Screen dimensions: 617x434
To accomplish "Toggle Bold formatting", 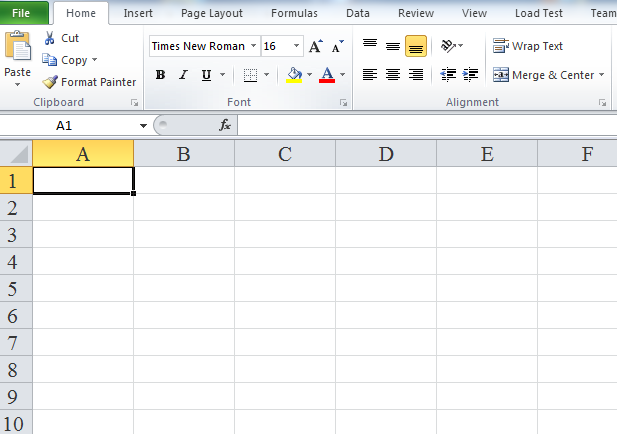I will click(161, 75).
